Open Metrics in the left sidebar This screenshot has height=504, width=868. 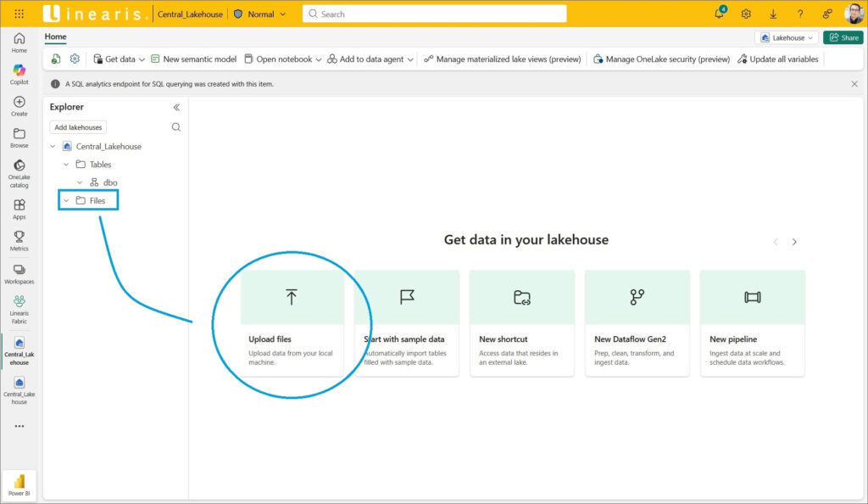click(x=19, y=241)
